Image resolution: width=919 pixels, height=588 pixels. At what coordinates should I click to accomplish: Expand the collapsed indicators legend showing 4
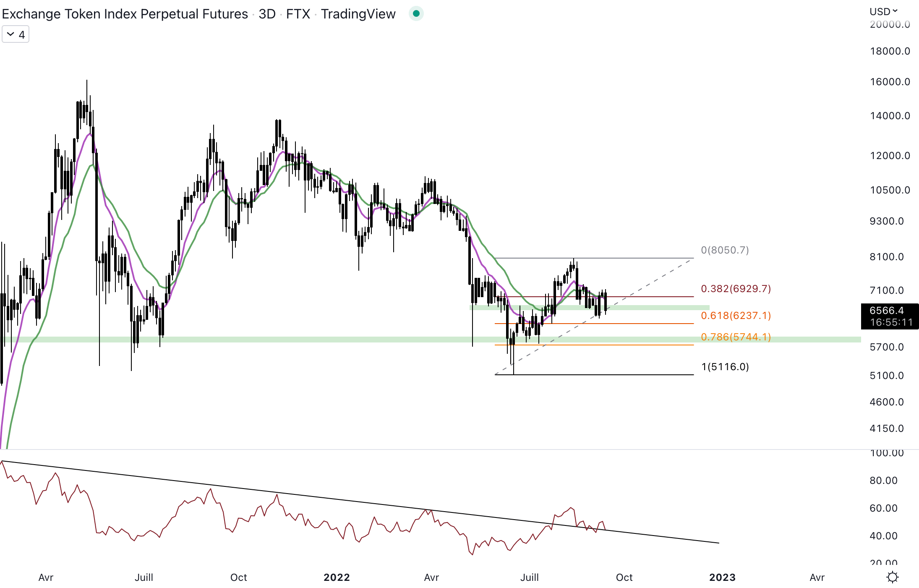[x=16, y=34]
